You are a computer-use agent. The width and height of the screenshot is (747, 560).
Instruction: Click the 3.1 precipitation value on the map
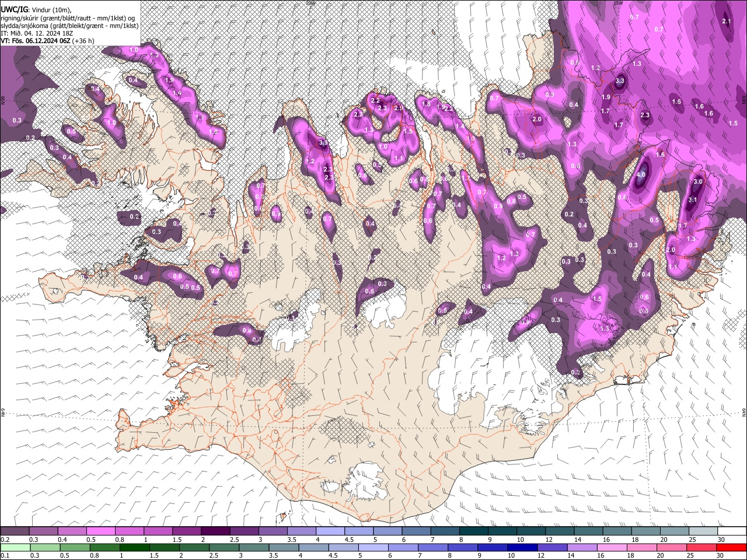[693, 199]
